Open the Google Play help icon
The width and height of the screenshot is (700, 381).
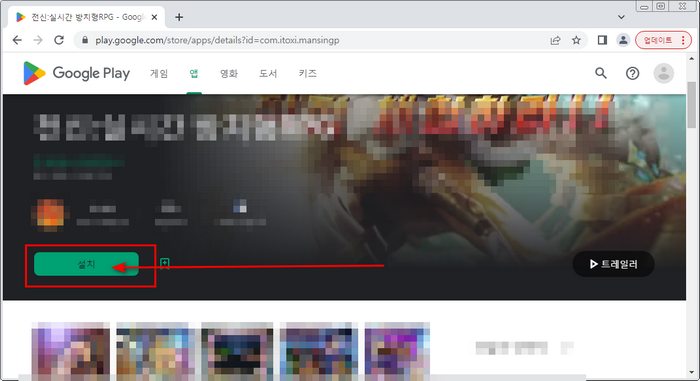(x=632, y=73)
